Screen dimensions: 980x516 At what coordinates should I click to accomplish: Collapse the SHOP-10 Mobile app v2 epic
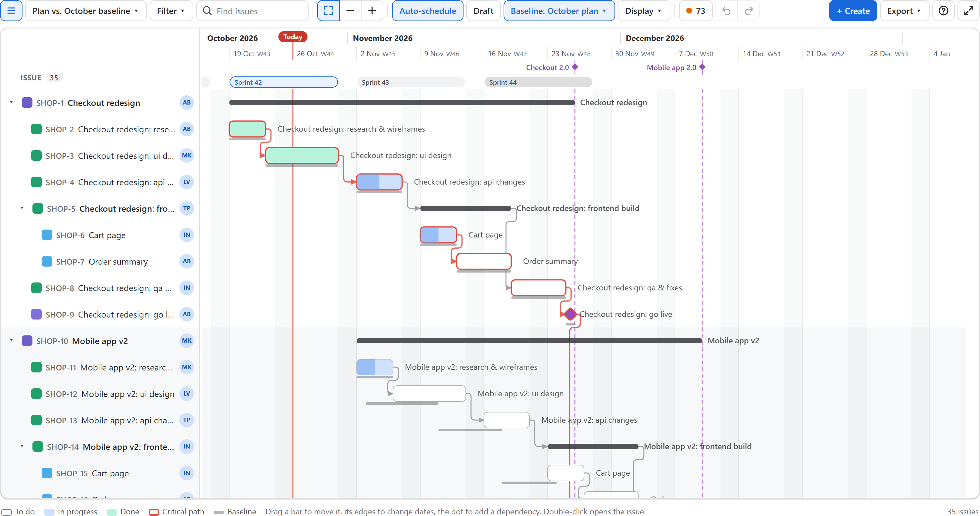click(x=11, y=340)
